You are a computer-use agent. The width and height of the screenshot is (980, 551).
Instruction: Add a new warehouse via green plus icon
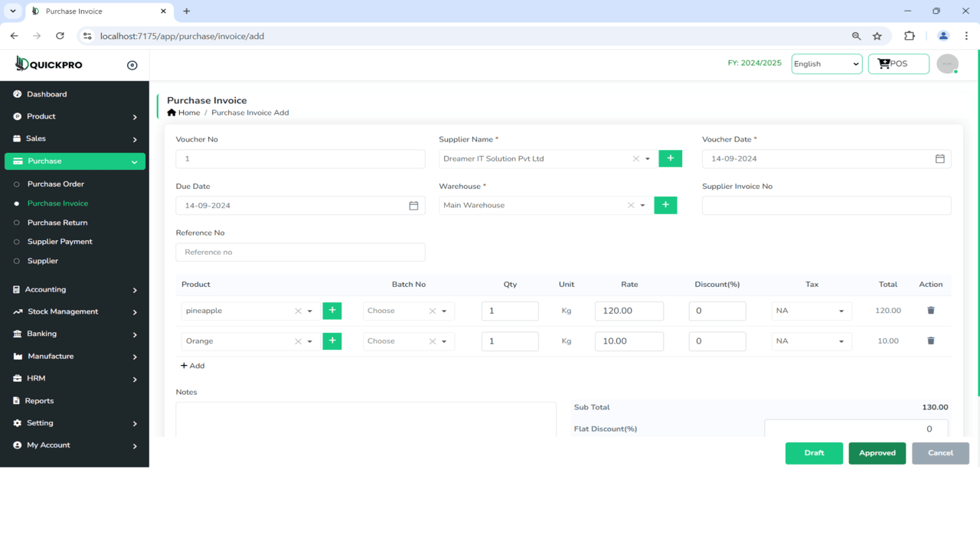[665, 205]
